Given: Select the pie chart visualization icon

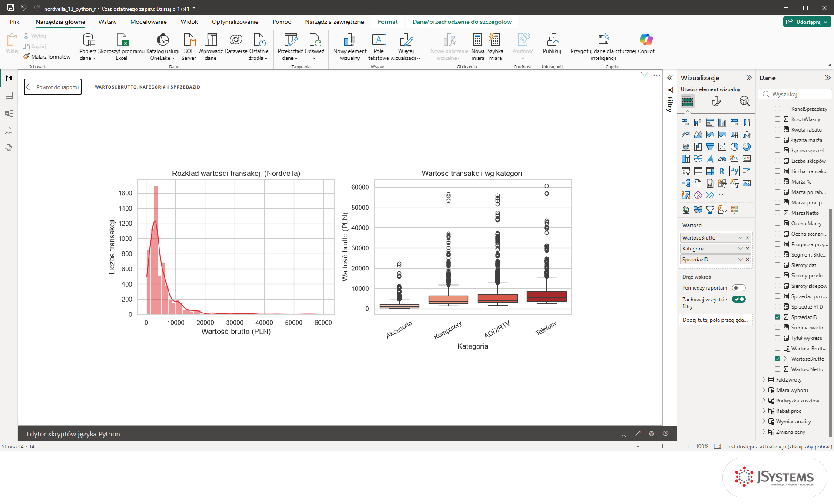Looking at the screenshot, I should [734, 147].
